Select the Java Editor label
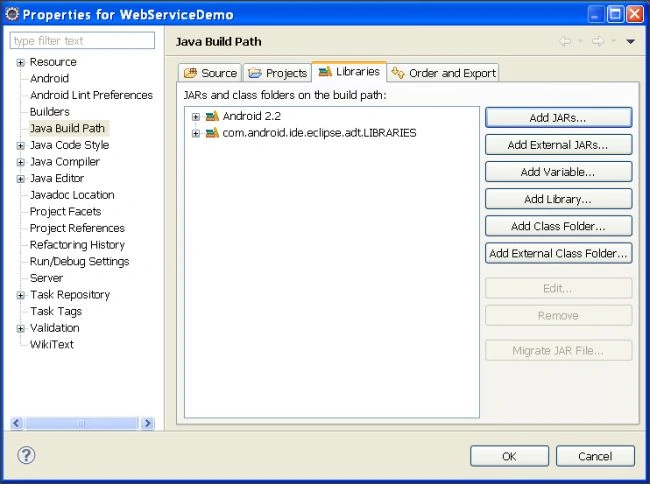The width and height of the screenshot is (650, 484). (57, 178)
